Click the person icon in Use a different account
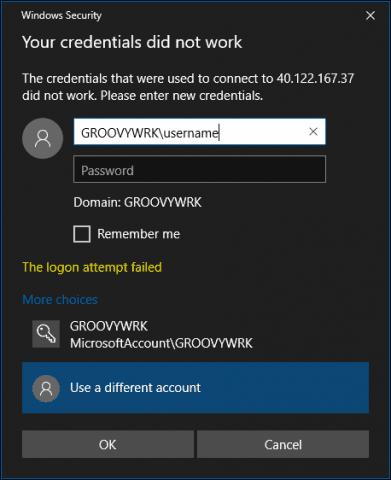Screen dimensions: 391x480 46,388
